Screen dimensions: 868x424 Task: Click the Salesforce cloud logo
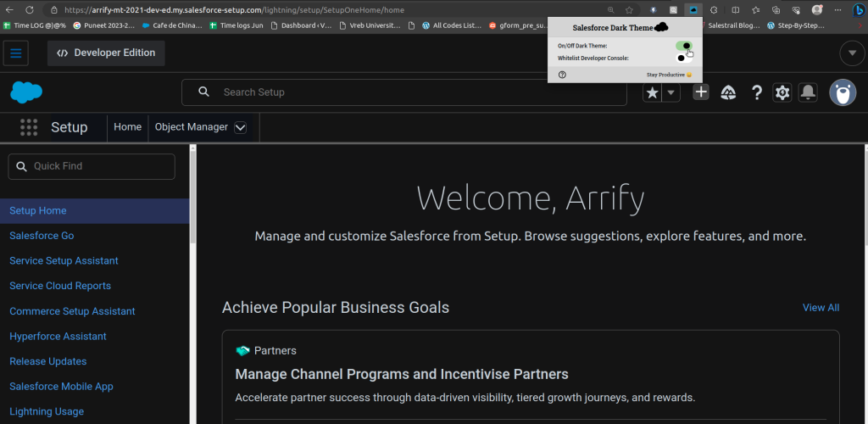pyautogui.click(x=26, y=92)
